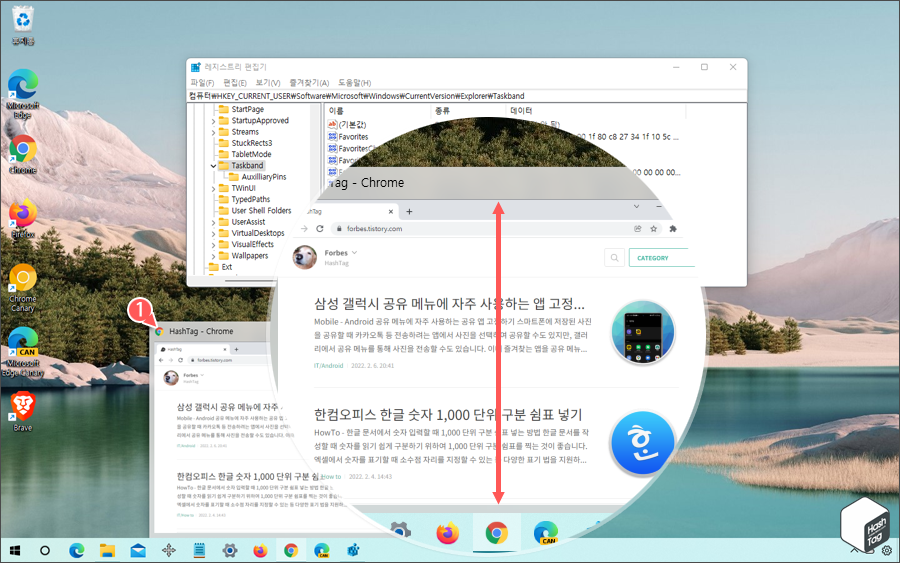Select the StartPage key in the tree

coord(247,109)
